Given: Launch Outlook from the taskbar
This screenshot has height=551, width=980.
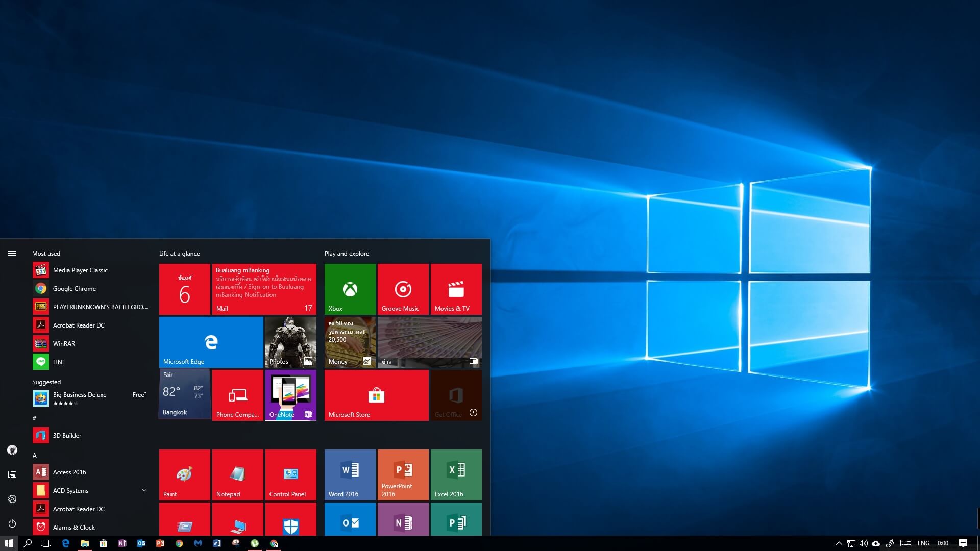Looking at the screenshot, I should pos(141,543).
